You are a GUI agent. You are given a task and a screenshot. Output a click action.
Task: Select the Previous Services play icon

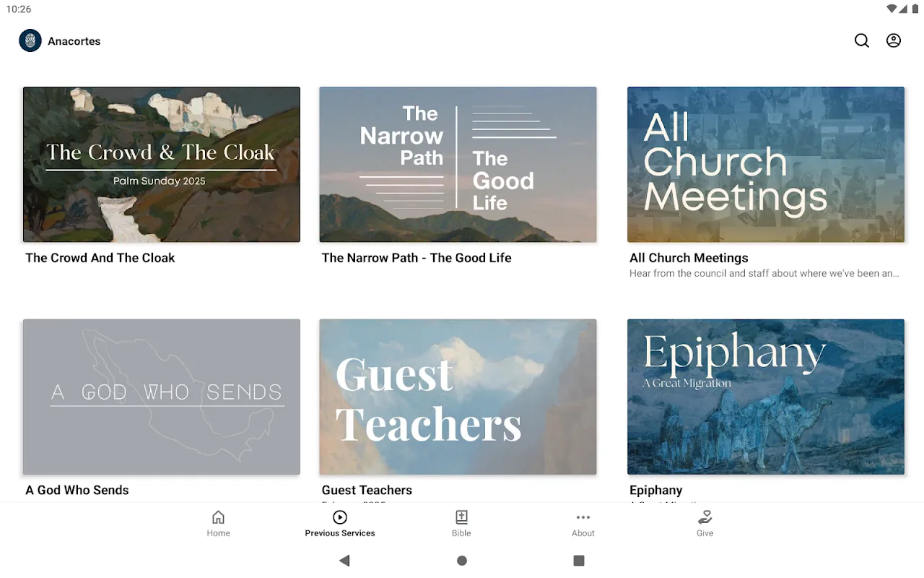click(x=340, y=517)
